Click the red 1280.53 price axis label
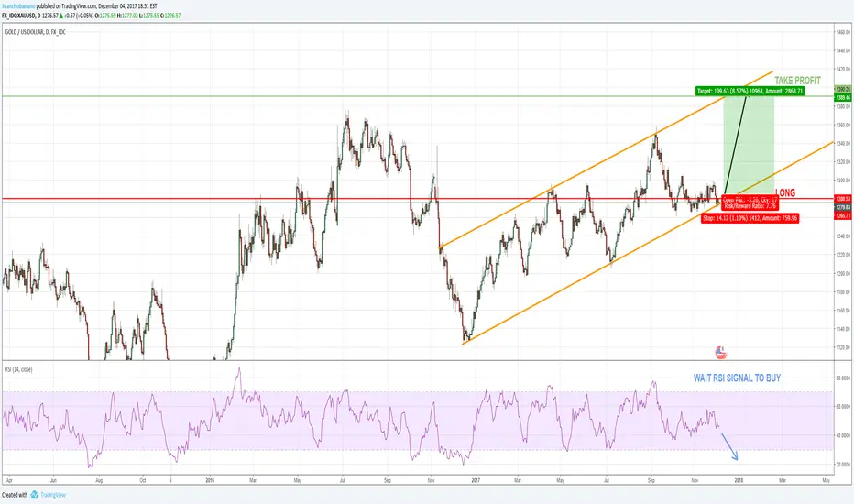The height and width of the screenshot is (504, 854). (843, 199)
